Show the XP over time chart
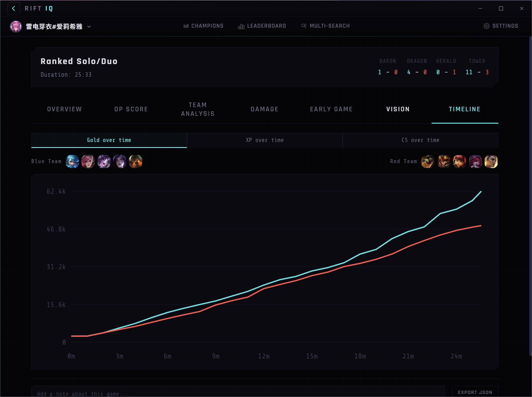This screenshot has width=532, height=397. tap(264, 140)
